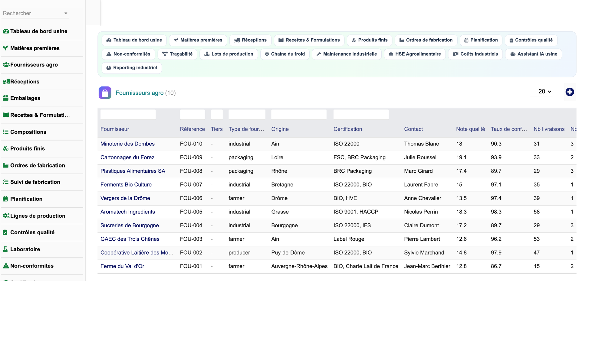Click the Label Rouge certification cell
Screen dimensions: 589x364
[349, 239]
